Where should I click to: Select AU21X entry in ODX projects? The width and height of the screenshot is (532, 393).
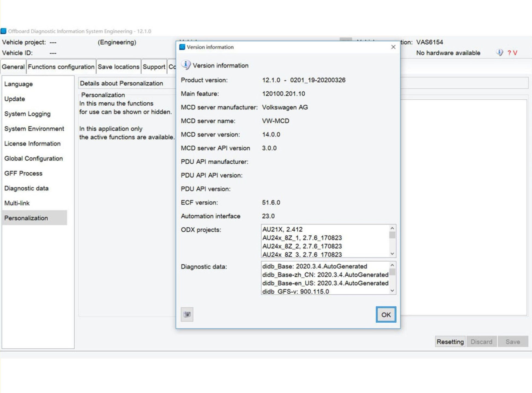click(282, 229)
